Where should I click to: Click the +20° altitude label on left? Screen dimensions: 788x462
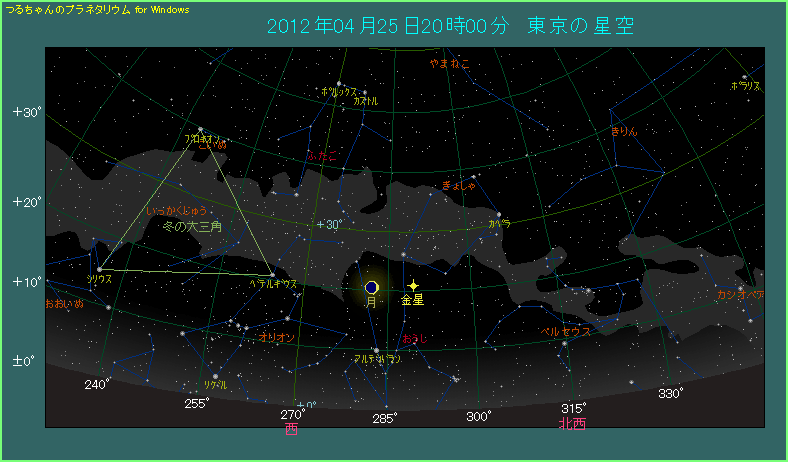(x=26, y=202)
